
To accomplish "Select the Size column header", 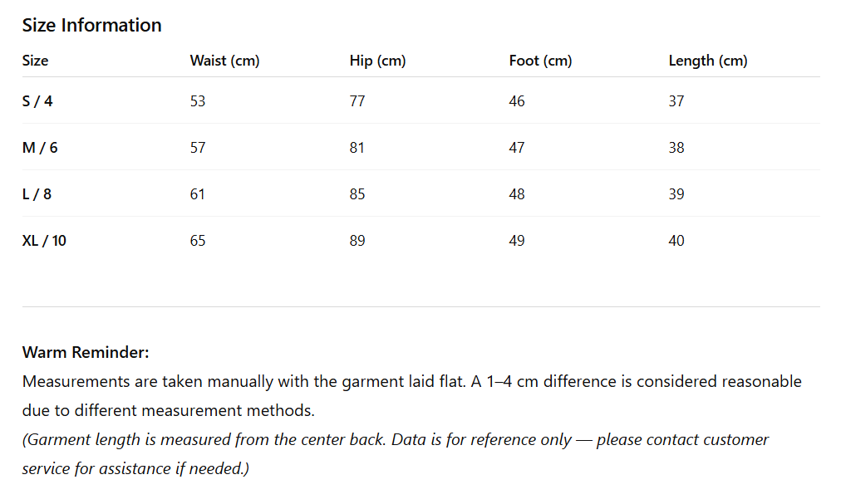I will tap(35, 61).
